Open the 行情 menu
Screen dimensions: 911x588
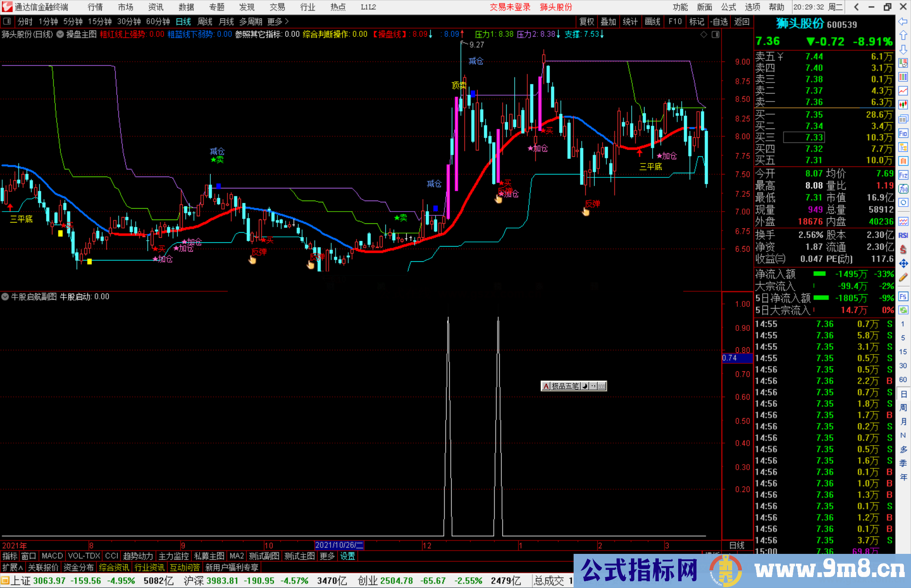pyautogui.click(x=95, y=7)
